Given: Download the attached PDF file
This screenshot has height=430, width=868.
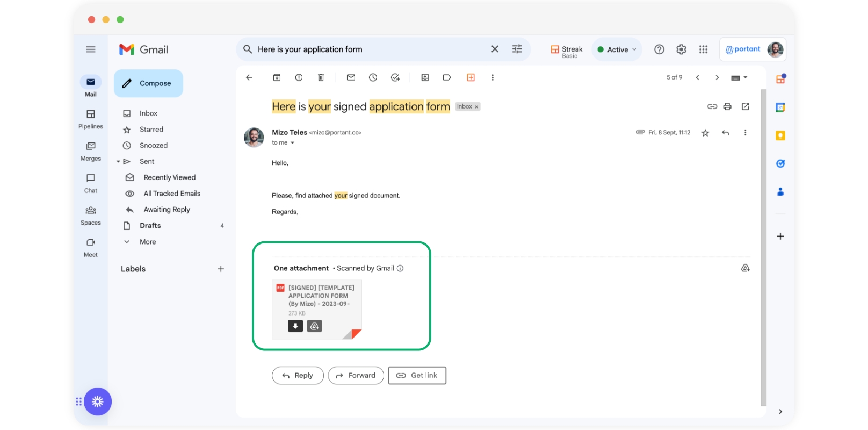Looking at the screenshot, I should [x=295, y=326].
